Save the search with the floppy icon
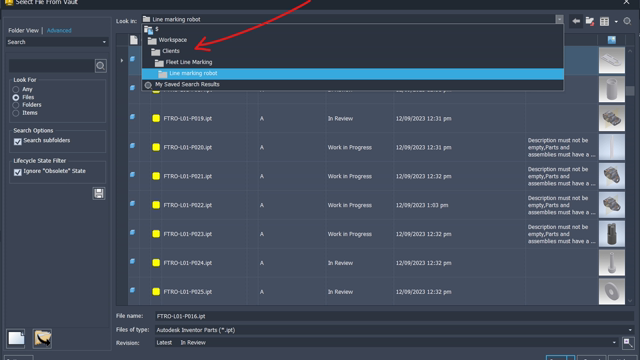This screenshot has width=640, height=360. (x=99, y=193)
